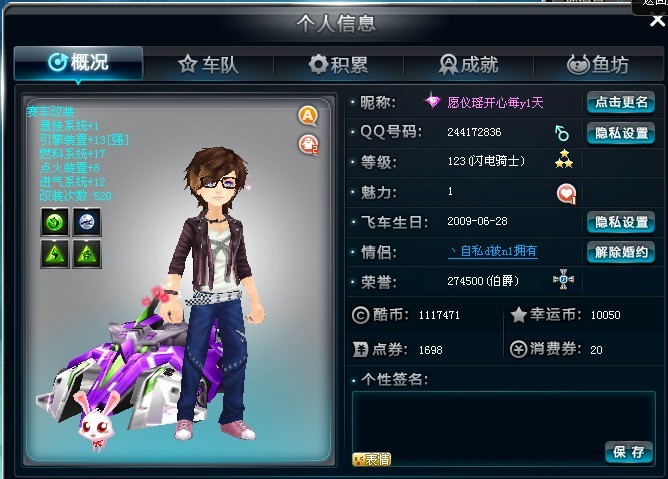The width and height of the screenshot is (668, 479).
Task: Open the partner name link 自私d被n1拥有
Action: click(x=493, y=251)
